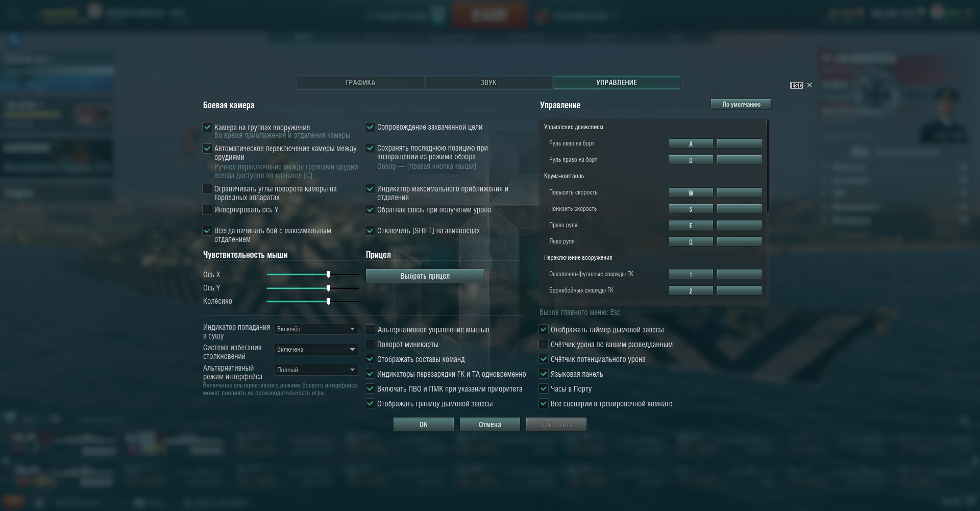Click the keybindings list scrollbar
Viewport: 980px width, 511px height.
pos(767,166)
